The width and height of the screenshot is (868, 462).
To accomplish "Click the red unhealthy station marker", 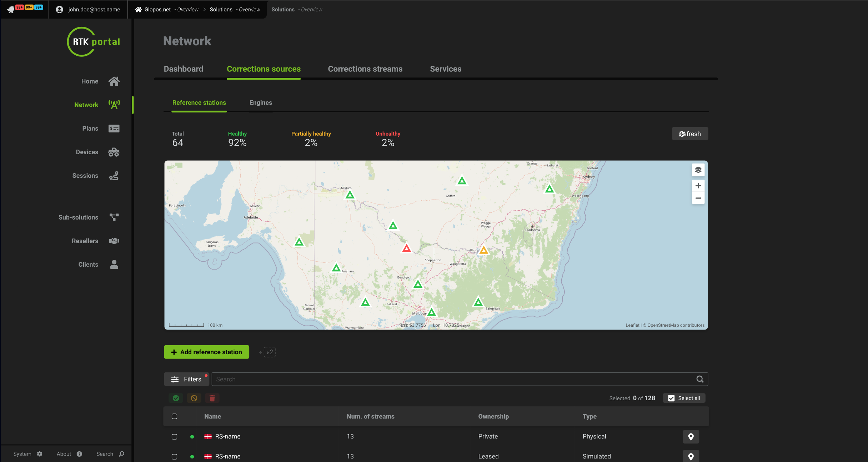I will click(406, 248).
